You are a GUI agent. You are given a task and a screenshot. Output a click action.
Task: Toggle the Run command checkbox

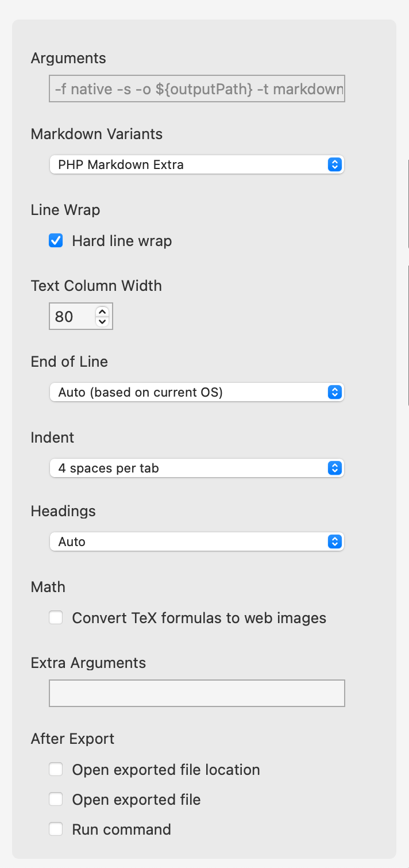(56, 829)
